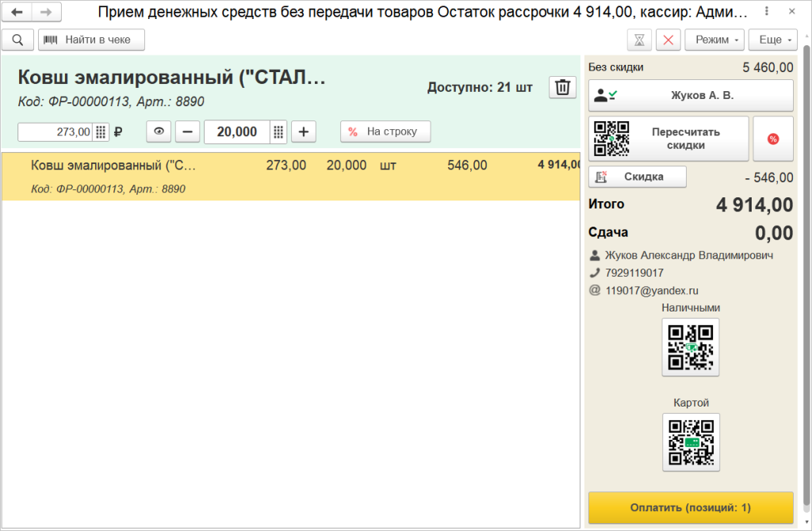Expand the Еще dropdown menu
The height and width of the screenshot is (531, 812).
(772, 40)
